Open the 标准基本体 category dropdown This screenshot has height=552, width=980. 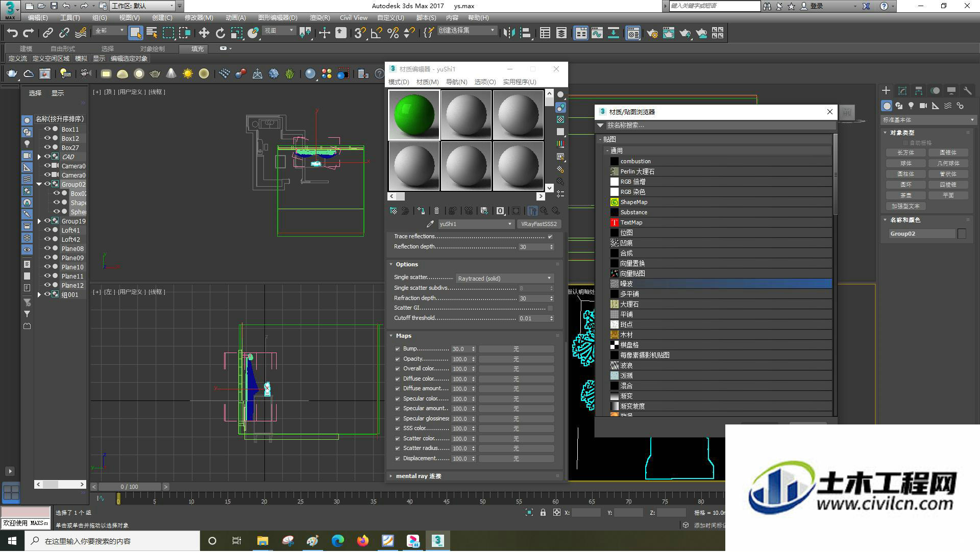(x=928, y=120)
